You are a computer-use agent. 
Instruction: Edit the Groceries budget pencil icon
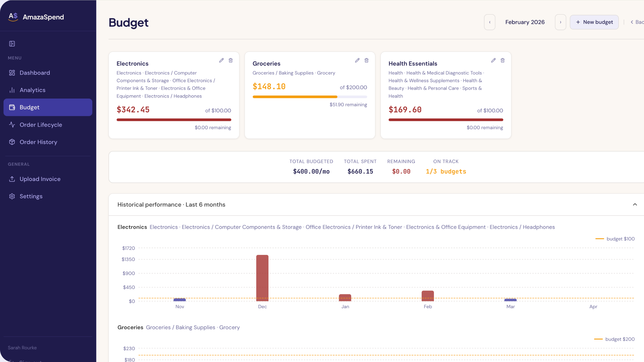[357, 60]
